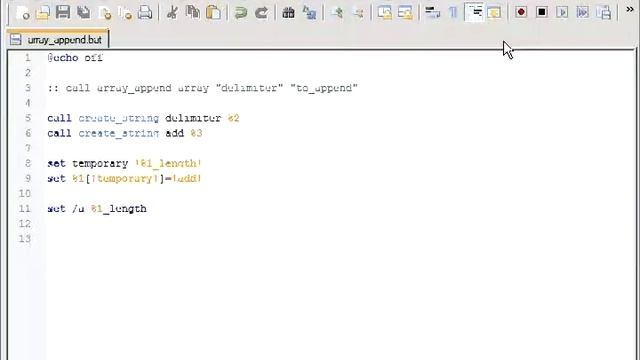This screenshot has height=360, width=640.
Task: Undo last edit with the Undo arrow
Action: click(241, 13)
